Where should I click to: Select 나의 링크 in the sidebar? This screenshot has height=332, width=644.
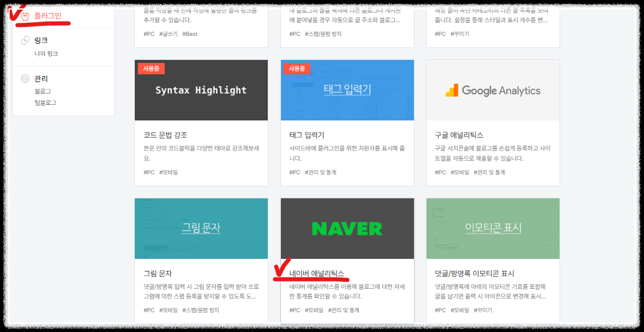point(46,53)
